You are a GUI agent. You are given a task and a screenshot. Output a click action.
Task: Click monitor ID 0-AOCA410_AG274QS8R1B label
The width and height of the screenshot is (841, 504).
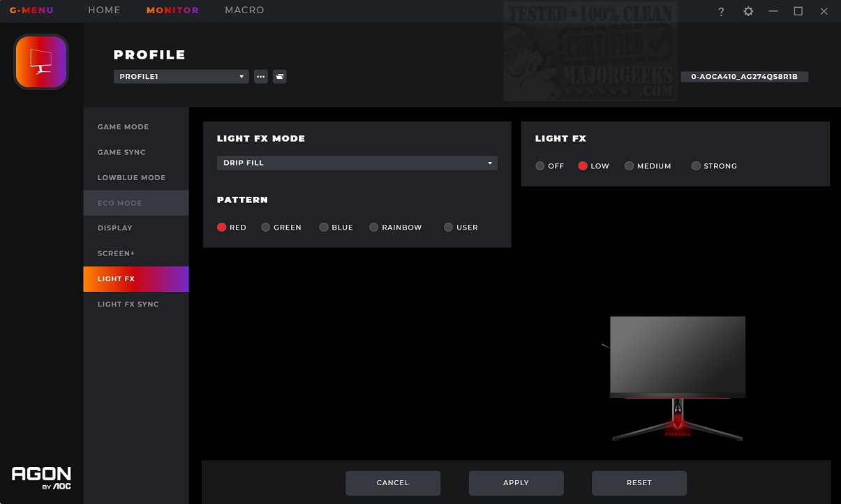(x=745, y=77)
